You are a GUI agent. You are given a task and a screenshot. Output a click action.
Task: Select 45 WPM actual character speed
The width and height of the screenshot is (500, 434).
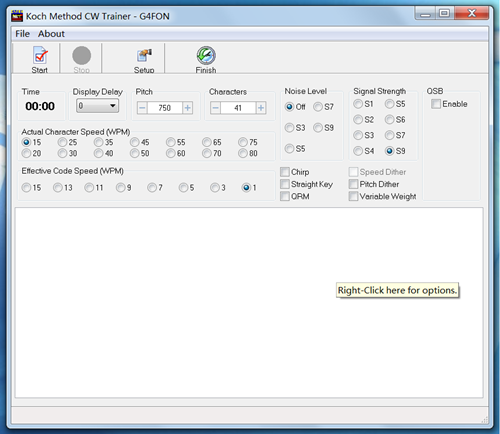pos(135,142)
